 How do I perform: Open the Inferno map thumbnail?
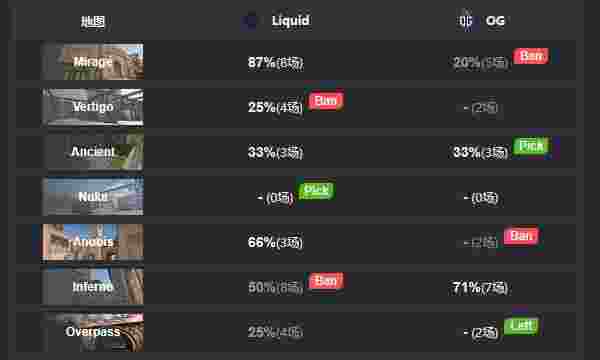[x=93, y=287]
